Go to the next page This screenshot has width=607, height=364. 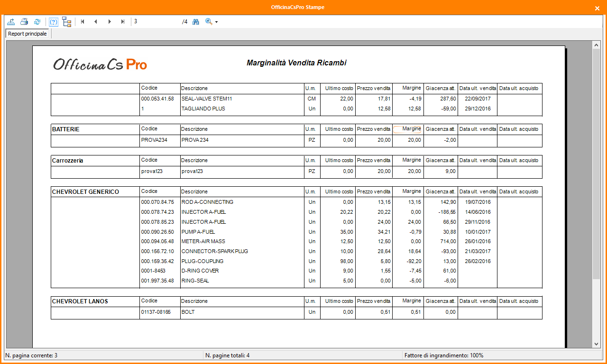[110, 22]
